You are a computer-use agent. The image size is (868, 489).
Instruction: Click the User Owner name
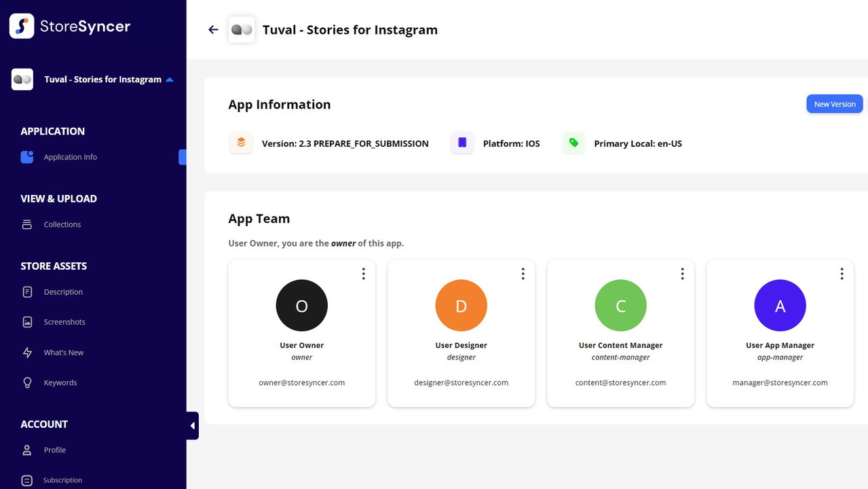coord(302,345)
